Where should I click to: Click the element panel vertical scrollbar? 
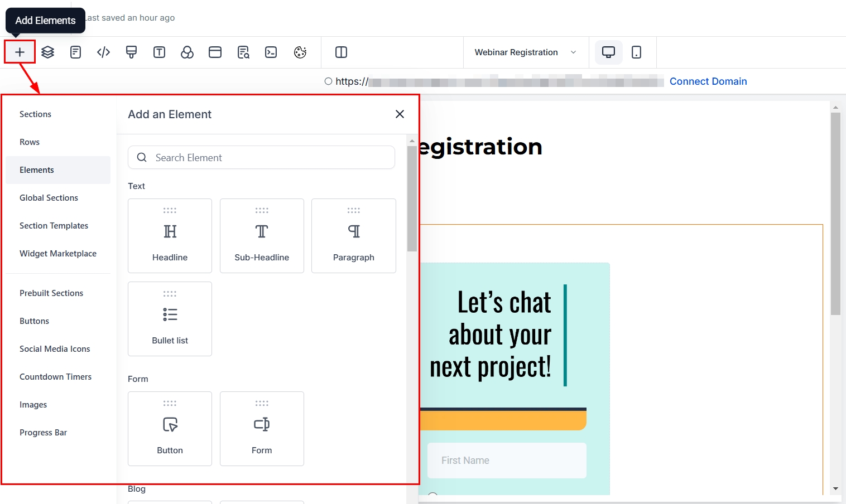(x=412, y=198)
